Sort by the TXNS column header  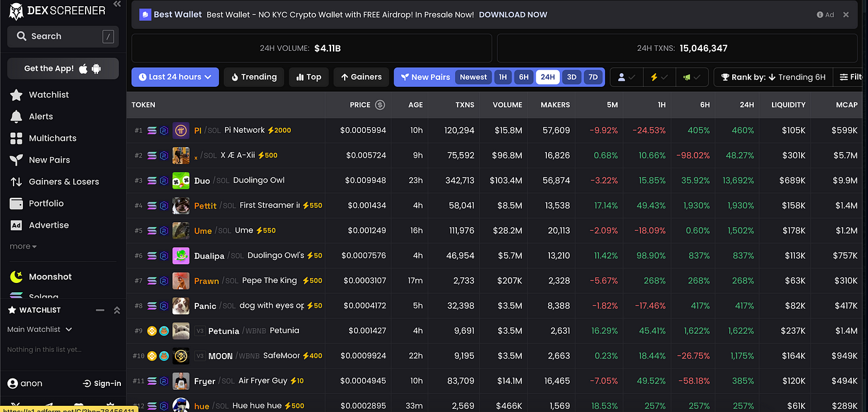click(464, 105)
